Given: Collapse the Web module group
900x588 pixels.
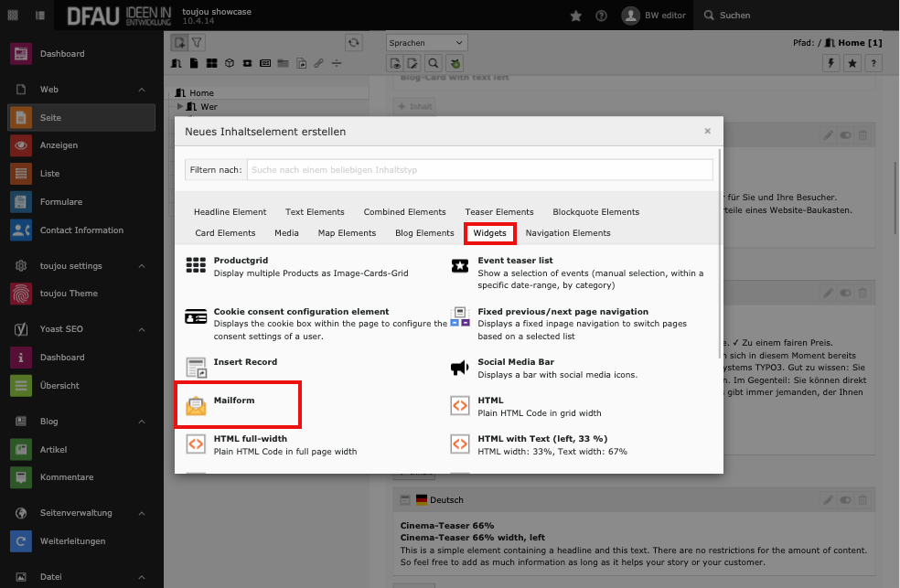Looking at the screenshot, I should (x=142, y=90).
